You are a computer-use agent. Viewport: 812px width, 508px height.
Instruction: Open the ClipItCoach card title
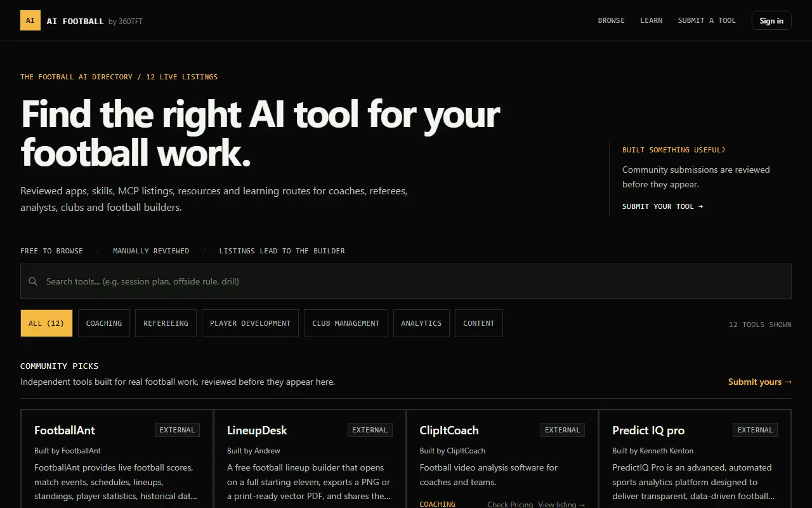point(449,430)
